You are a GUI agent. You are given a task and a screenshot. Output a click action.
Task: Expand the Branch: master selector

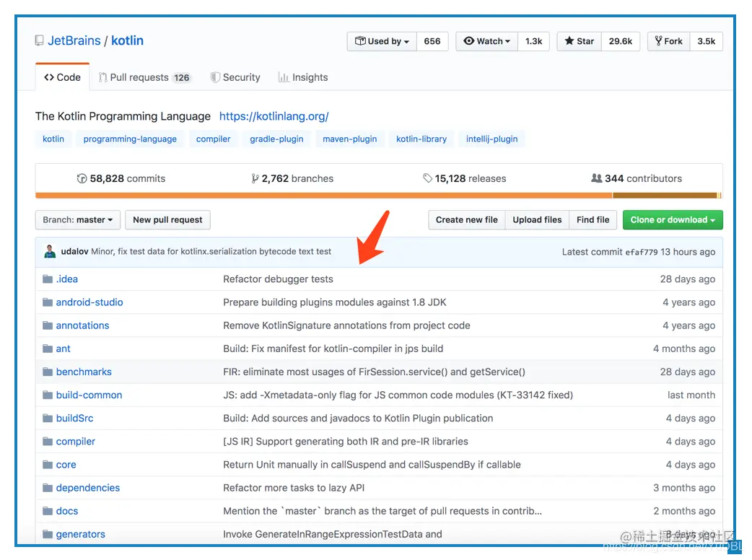click(x=78, y=219)
